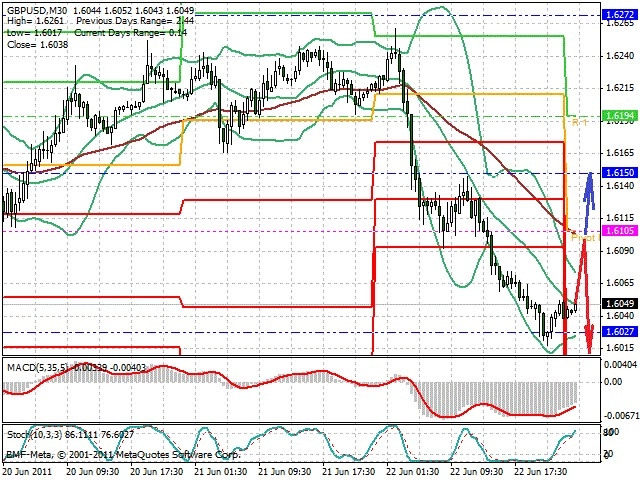Click the Previous Days Range text
This screenshot has width=640, height=480.
pyautogui.click(x=121, y=21)
